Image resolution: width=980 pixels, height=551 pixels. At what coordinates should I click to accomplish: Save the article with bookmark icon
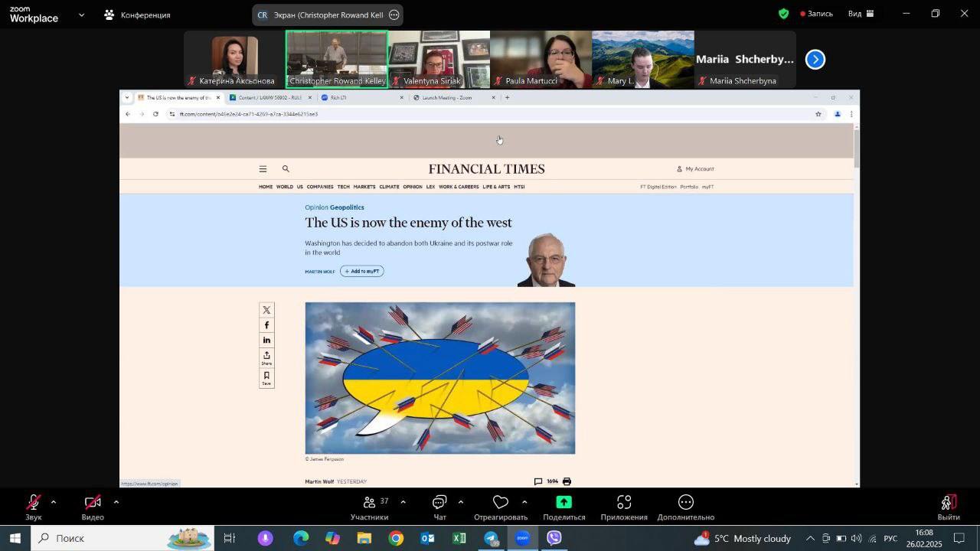click(x=266, y=378)
